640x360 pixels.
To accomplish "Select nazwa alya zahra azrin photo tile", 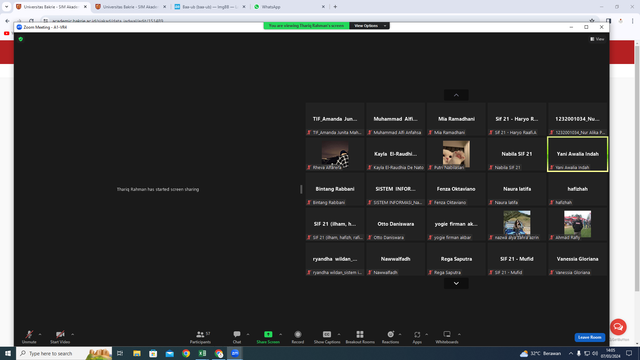I will pos(517,224).
